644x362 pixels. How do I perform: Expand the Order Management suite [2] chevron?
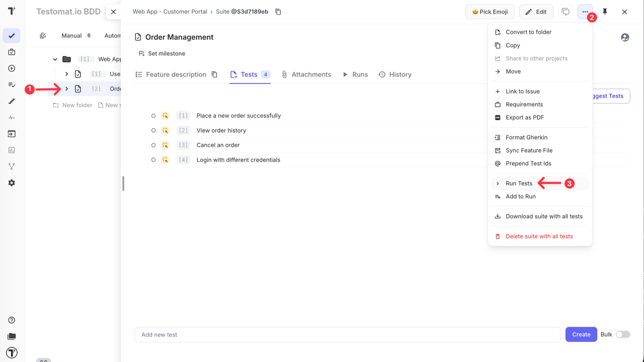66,88
